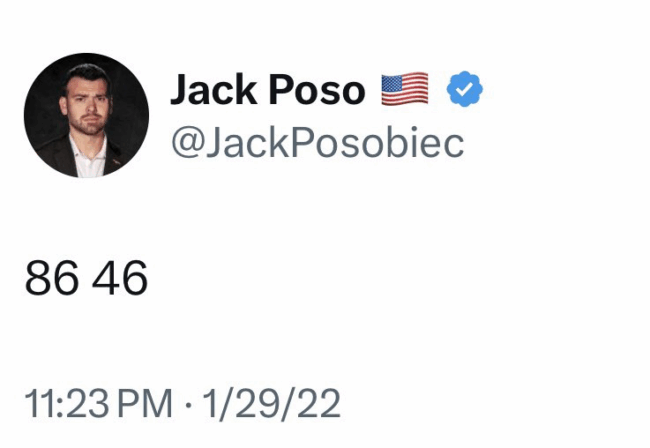The width and height of the screenshot is (650, 448).
Task: Click the PM text in timestamp
Action: tap(145, 403)
